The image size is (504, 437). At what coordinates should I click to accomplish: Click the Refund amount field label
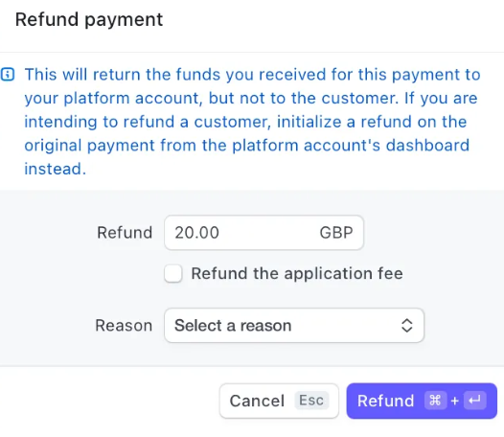125,233
